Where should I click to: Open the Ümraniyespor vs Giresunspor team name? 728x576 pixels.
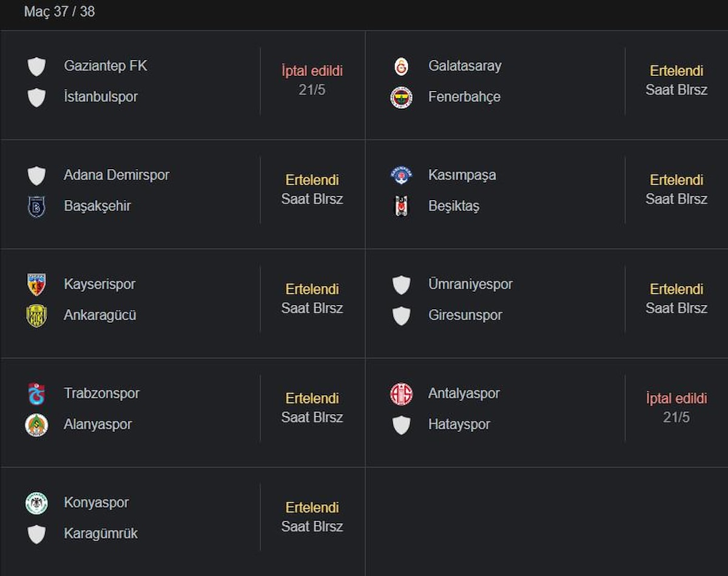[470, 284]
